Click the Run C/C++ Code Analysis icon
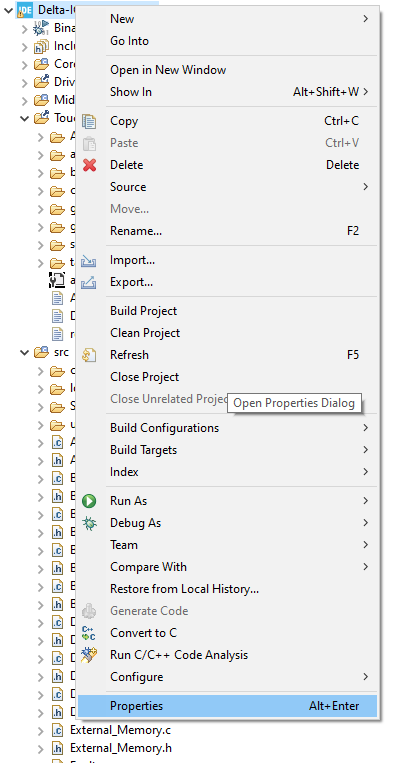The width and height of the screenshot is (400, 763). coord(89,655)
